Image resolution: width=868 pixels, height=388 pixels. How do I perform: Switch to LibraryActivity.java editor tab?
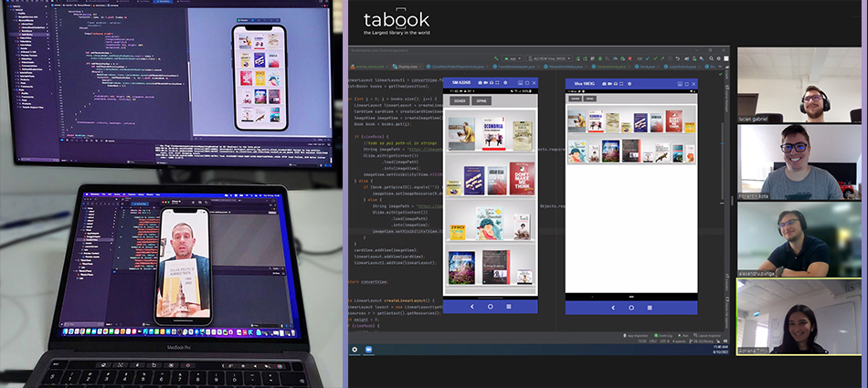(610, 67)
